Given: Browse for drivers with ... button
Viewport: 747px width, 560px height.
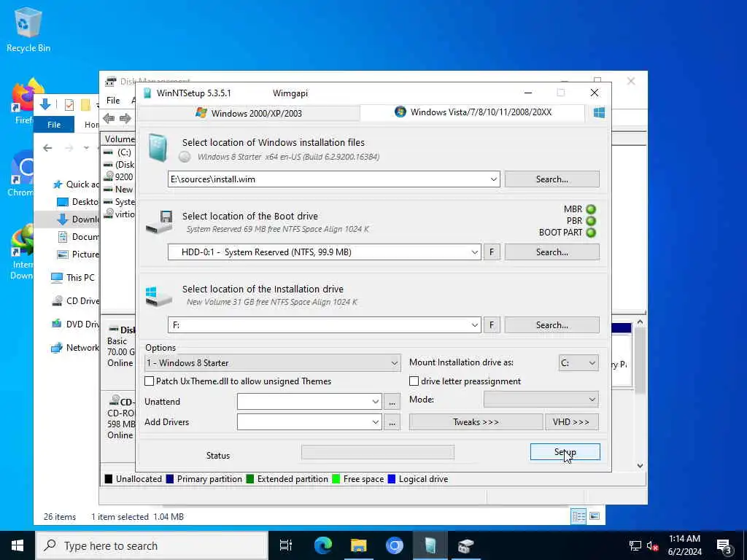Looking at the screenshot, I should click(392, 422).
